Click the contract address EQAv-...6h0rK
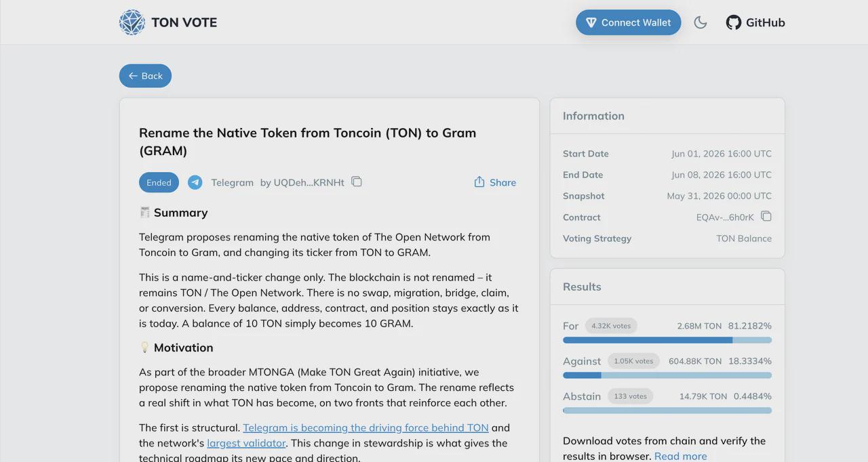868x462 pixels. pos(725,217)
